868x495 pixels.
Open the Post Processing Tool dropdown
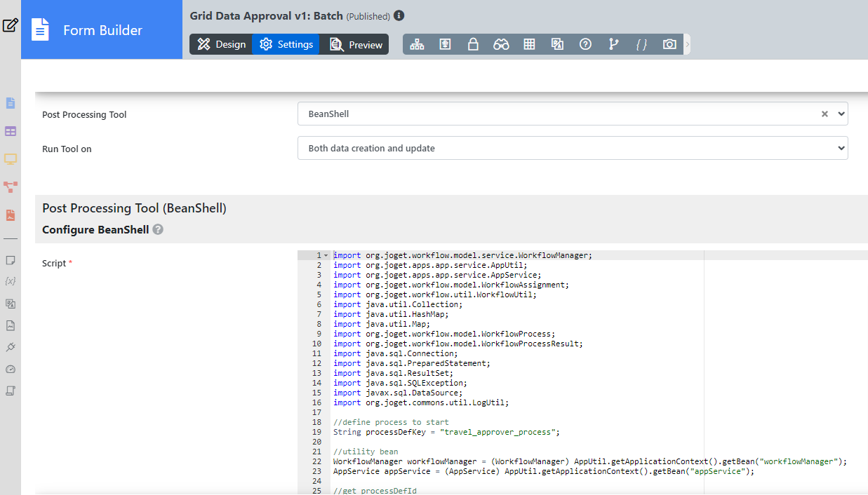(x=573, y=114)
